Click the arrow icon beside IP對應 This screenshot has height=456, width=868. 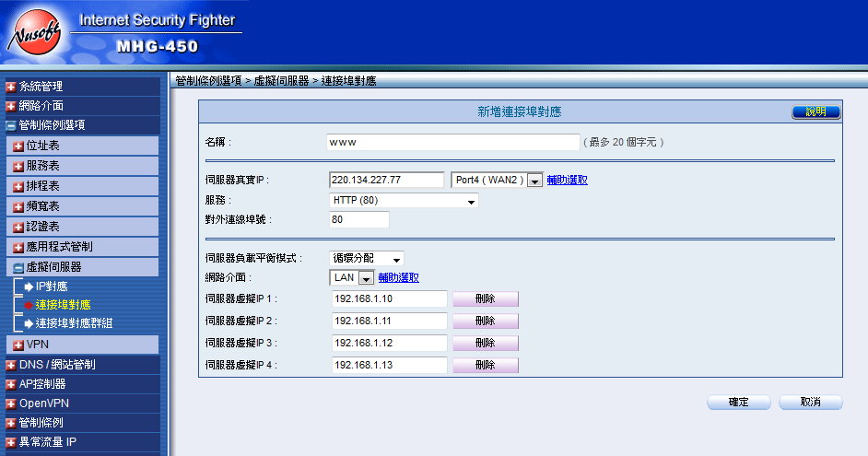pos(29,286)
